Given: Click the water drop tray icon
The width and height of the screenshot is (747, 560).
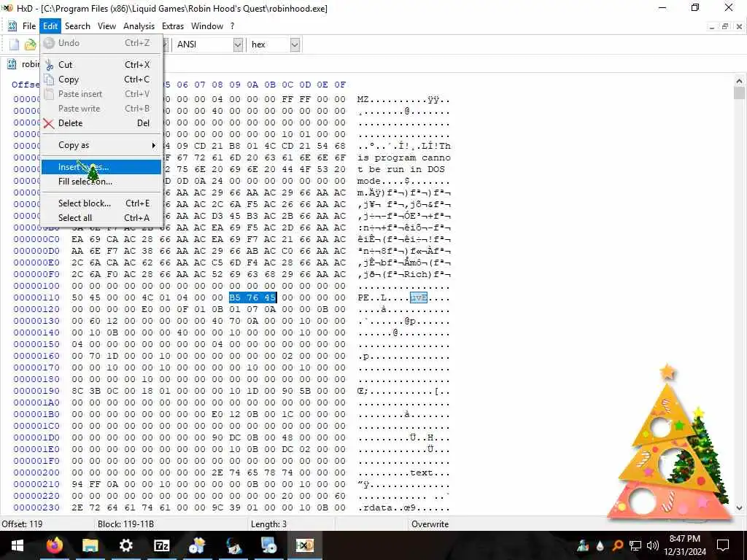Looking at the screenshot, I should pos(600,545).
